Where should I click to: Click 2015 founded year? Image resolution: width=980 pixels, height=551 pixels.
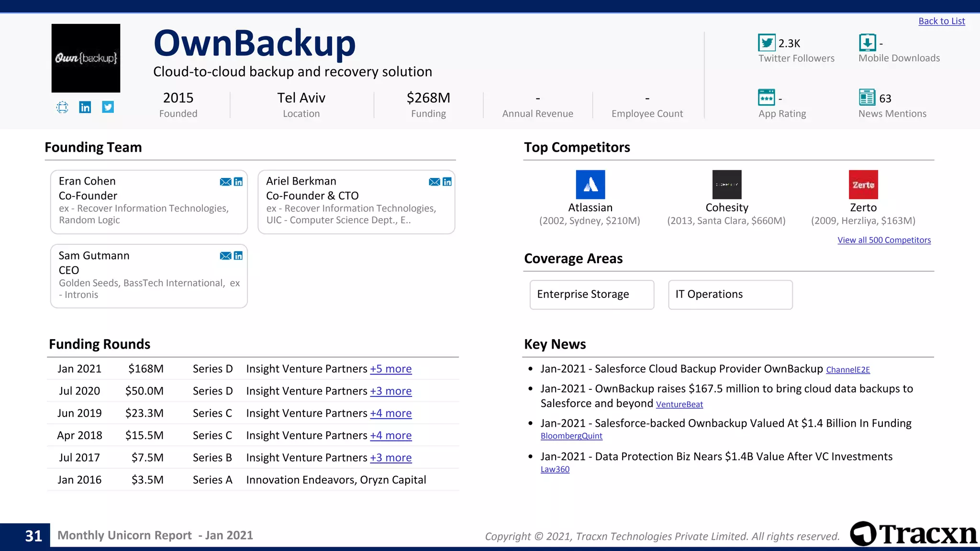(178, 98)
